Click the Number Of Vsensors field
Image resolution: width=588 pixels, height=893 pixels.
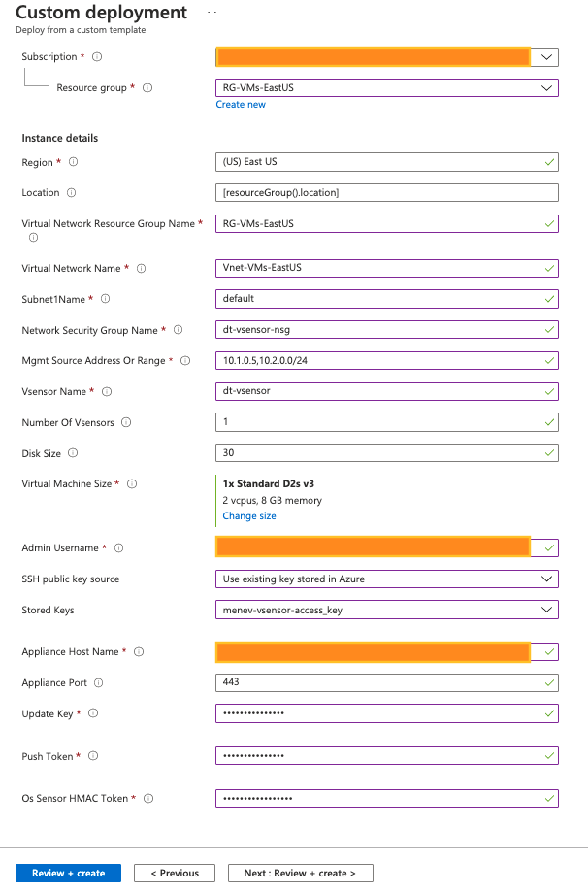[387, 422]
